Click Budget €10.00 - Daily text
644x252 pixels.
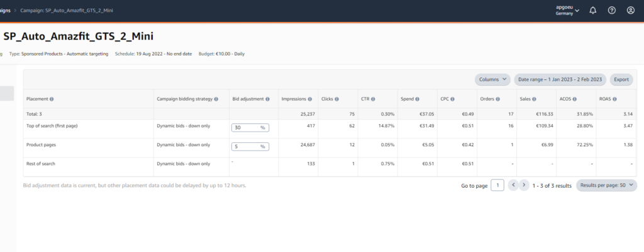click(221, 54)
